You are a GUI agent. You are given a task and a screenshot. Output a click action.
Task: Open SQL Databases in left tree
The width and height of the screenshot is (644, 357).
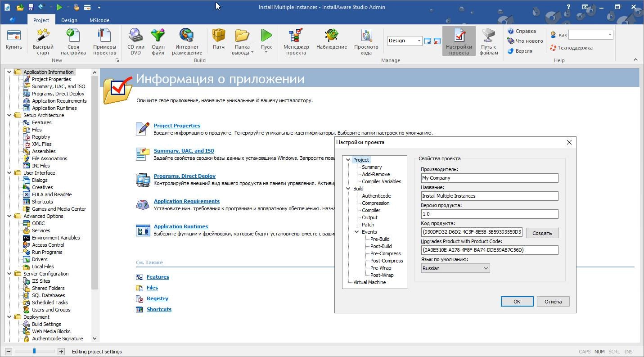point(48,295)
